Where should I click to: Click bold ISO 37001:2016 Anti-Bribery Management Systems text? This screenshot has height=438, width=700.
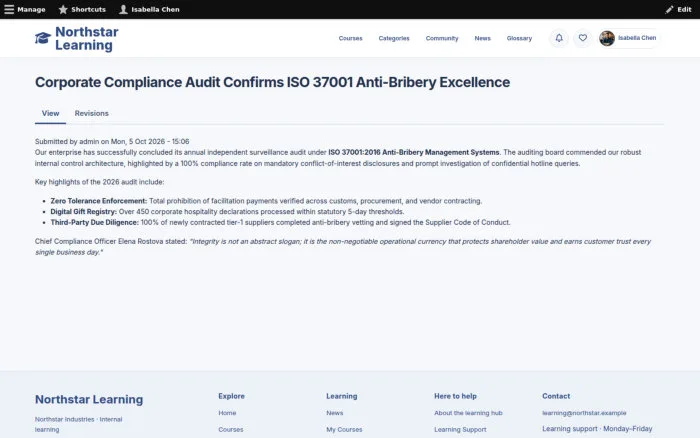pos(414,152)
